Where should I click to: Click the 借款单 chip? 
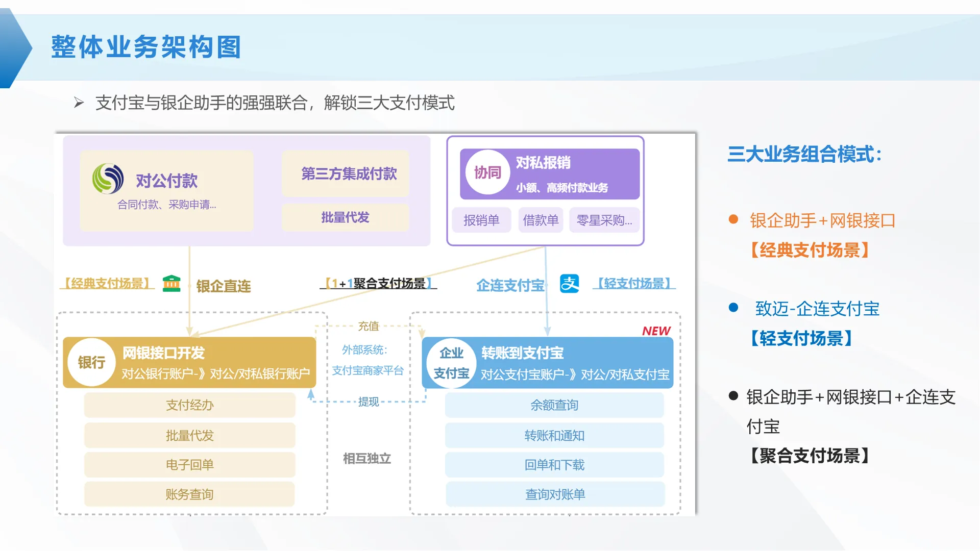pyautogui.click(x=541, y=220)
